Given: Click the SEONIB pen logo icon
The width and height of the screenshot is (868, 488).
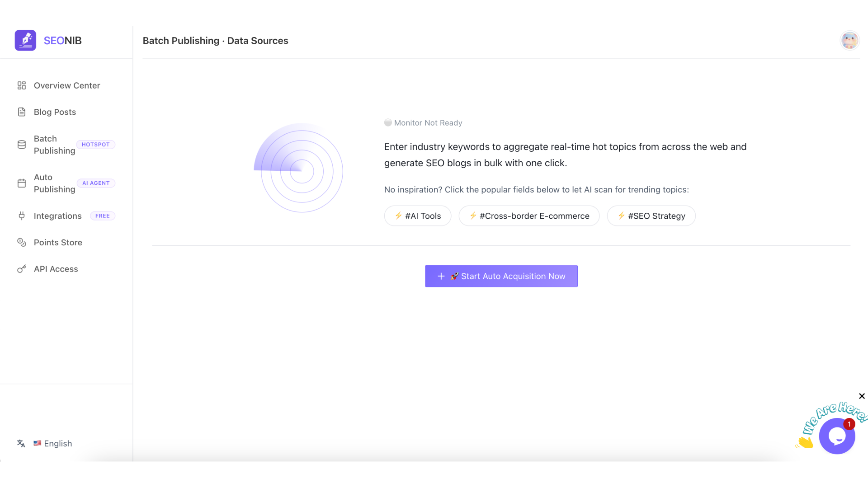Looking at the screenshot, I should pos(25,40).
